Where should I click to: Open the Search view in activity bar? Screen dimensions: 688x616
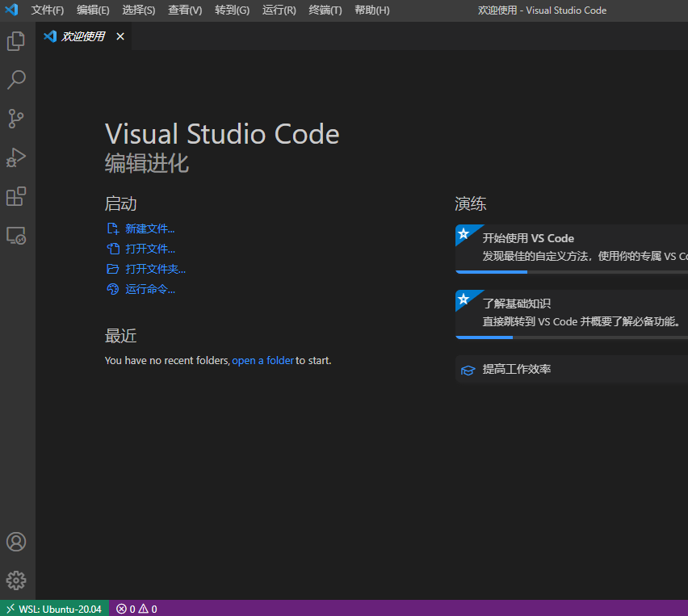tap(16, 80)
